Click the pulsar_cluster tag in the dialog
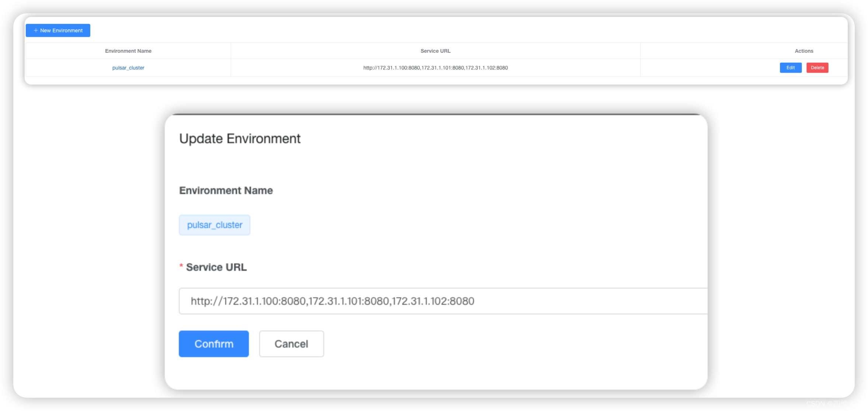 [x=215, y=225]
